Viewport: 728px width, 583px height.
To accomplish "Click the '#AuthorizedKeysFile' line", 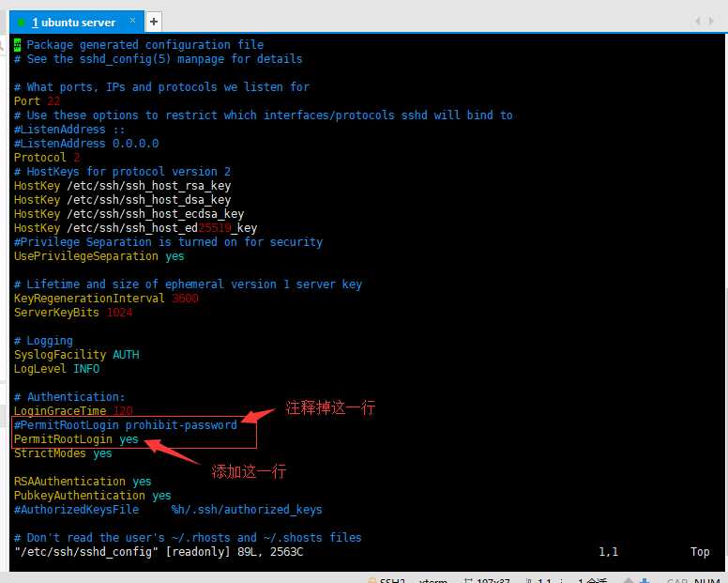I will (x=168, y=510).
